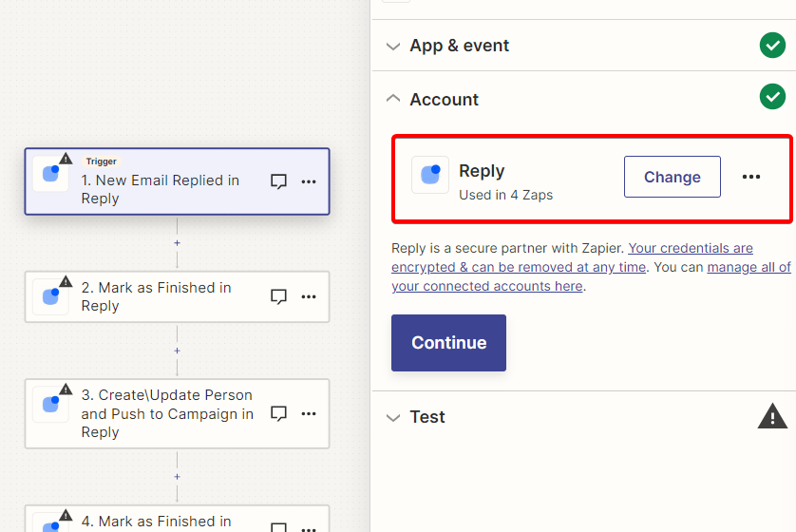Open comment icon on step 2 Mark as Finished
This screenshot has height=532, width=796.
[x=278, y=296]
